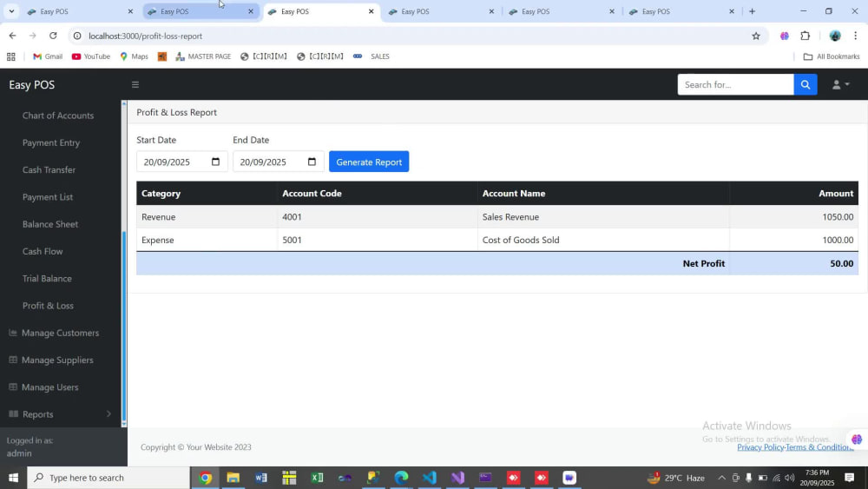Open the user profile icon menu
The width and height of the screenshot is (868, 489).
840,85
